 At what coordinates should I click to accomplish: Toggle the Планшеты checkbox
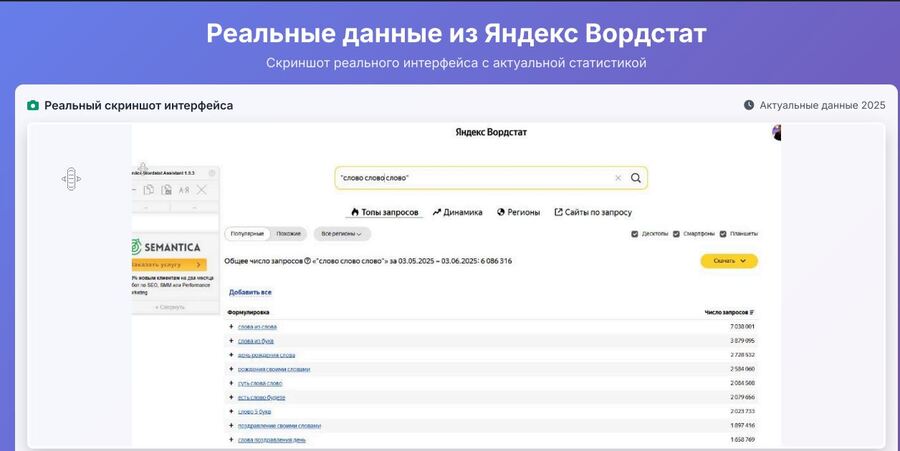pos(723,234)
